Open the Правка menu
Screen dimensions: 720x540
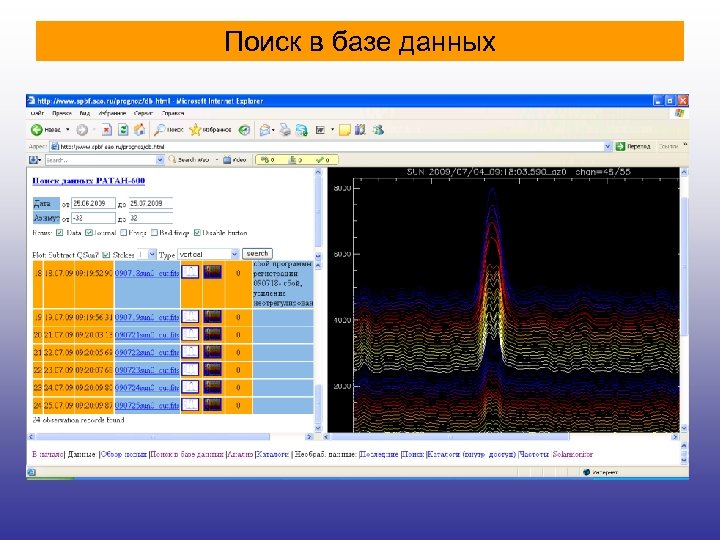pyautogui.click(x=62, y=113)
